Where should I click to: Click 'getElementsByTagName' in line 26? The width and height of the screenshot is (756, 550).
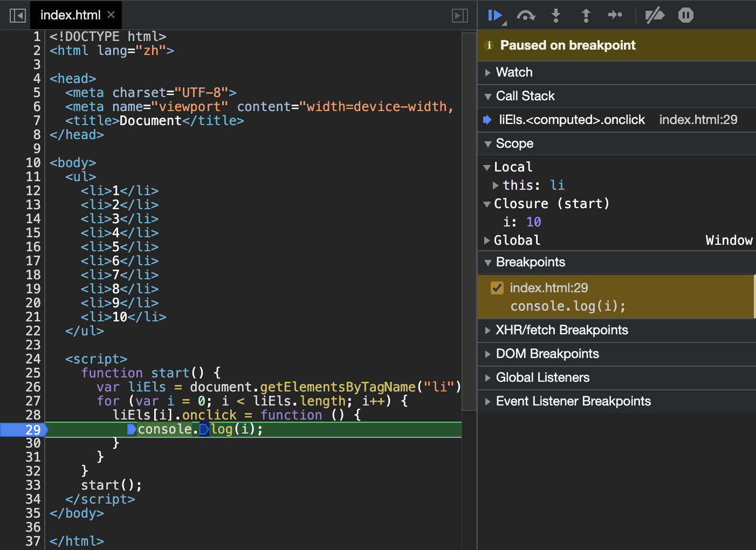pos(338,387)
